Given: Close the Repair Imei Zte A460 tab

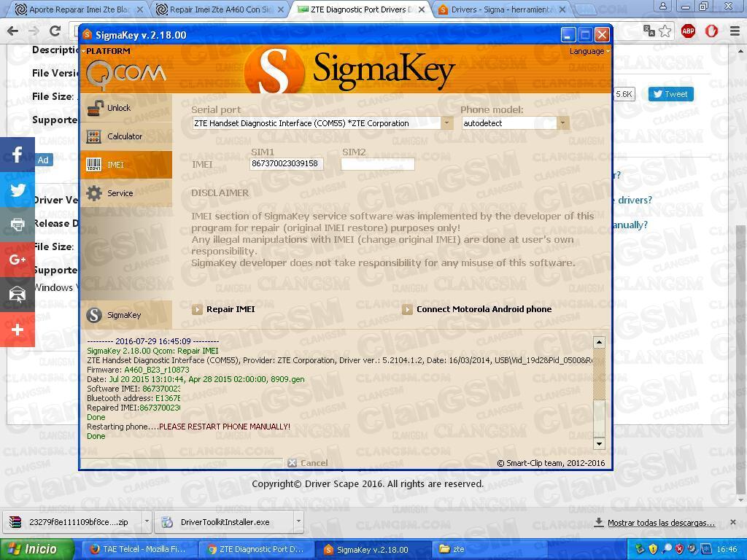Looking at the screenshot, I should pos(281,9).
